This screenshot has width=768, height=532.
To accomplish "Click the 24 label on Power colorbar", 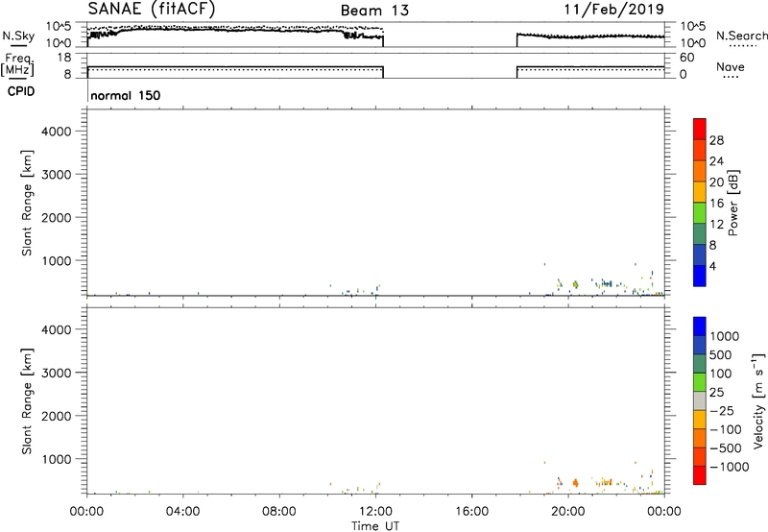I will (x=716, y=161).
